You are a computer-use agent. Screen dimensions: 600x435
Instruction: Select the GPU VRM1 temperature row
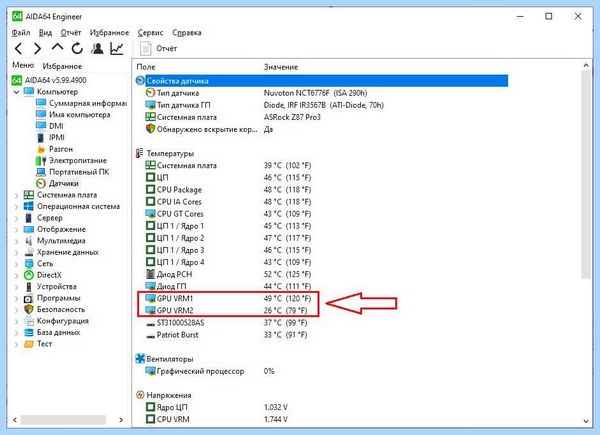point(228,298)
